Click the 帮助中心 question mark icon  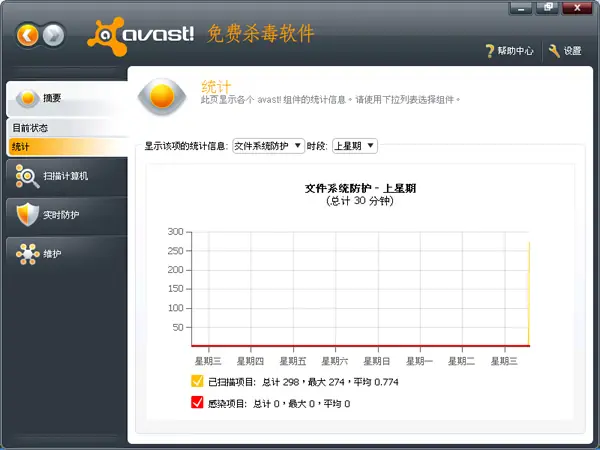[x=489, y=51]
